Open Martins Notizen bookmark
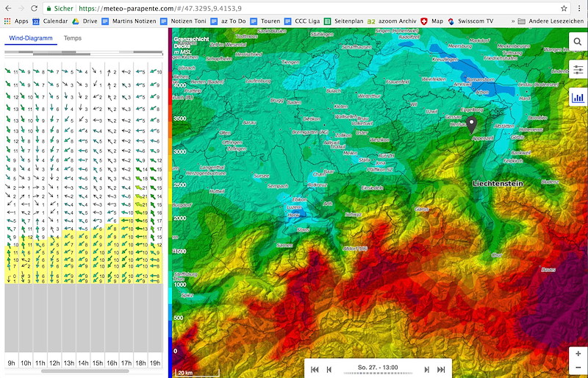The height and width of the screenshot is (378, 588). [129, 21]
